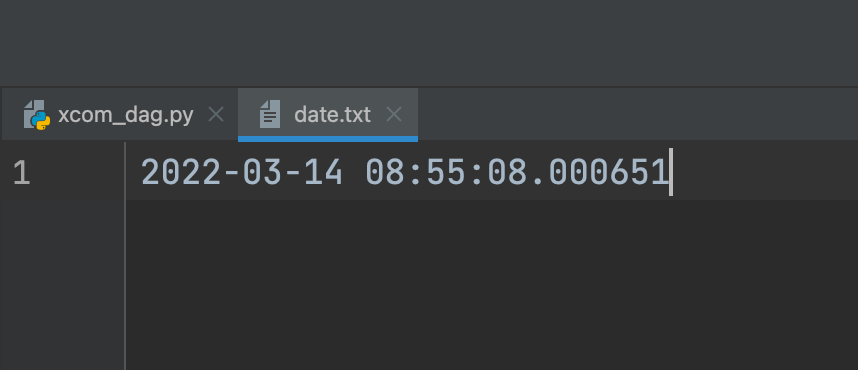Switch to the xcom_dag.py editor tab

[125, 114]
